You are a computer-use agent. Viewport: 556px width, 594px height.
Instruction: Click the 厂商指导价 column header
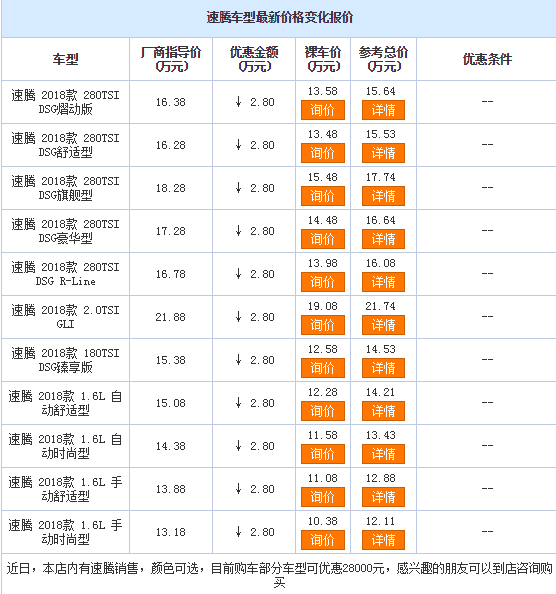pyautogui.click(x=171, y=59)
